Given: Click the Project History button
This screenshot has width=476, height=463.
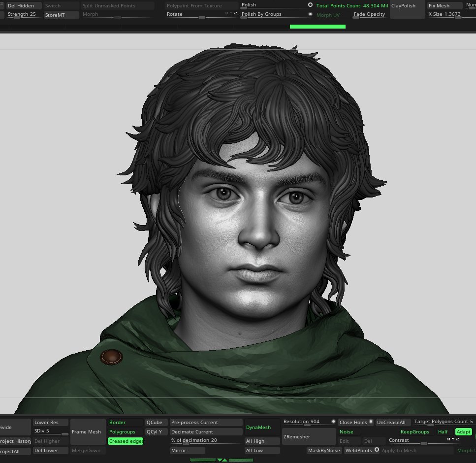Looking at the screenshot, I should pos(15,441).
